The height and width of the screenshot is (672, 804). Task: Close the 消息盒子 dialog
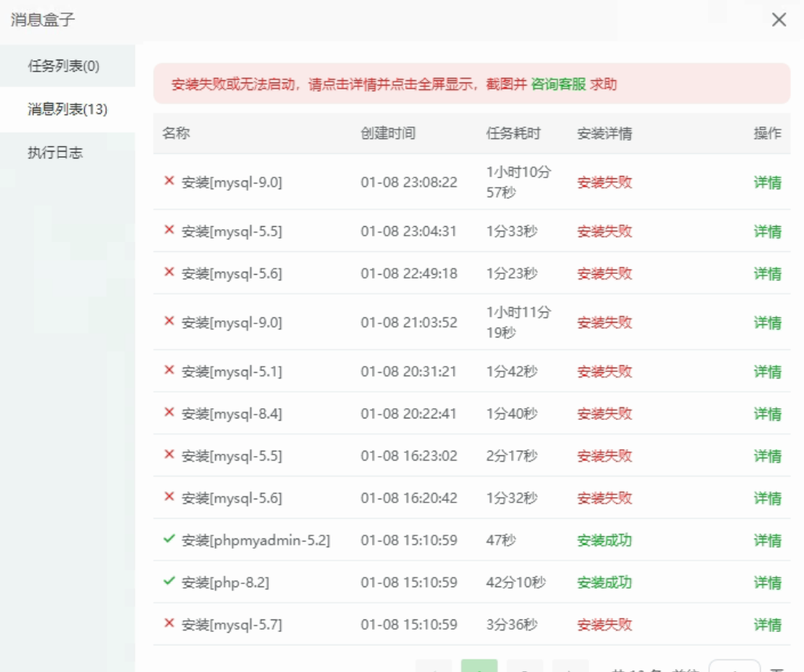click(x=778, y=20)
